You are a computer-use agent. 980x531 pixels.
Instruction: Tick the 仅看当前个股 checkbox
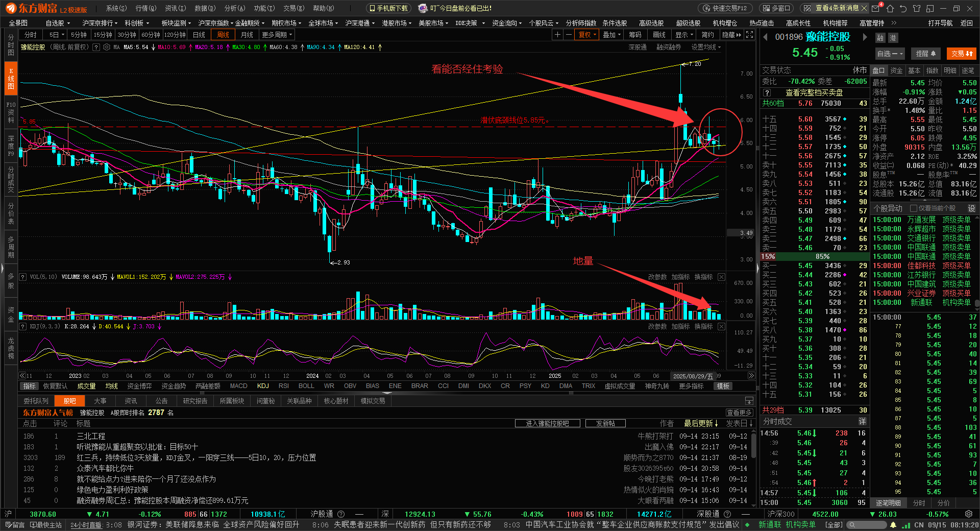[x=914, y=208]
